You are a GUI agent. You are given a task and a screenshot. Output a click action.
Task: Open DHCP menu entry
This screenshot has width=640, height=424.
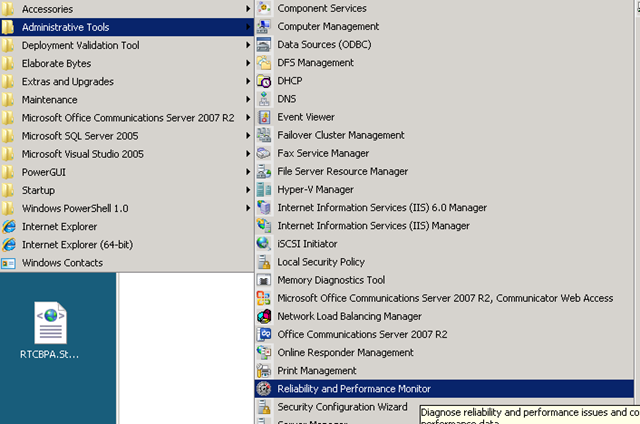444,80
